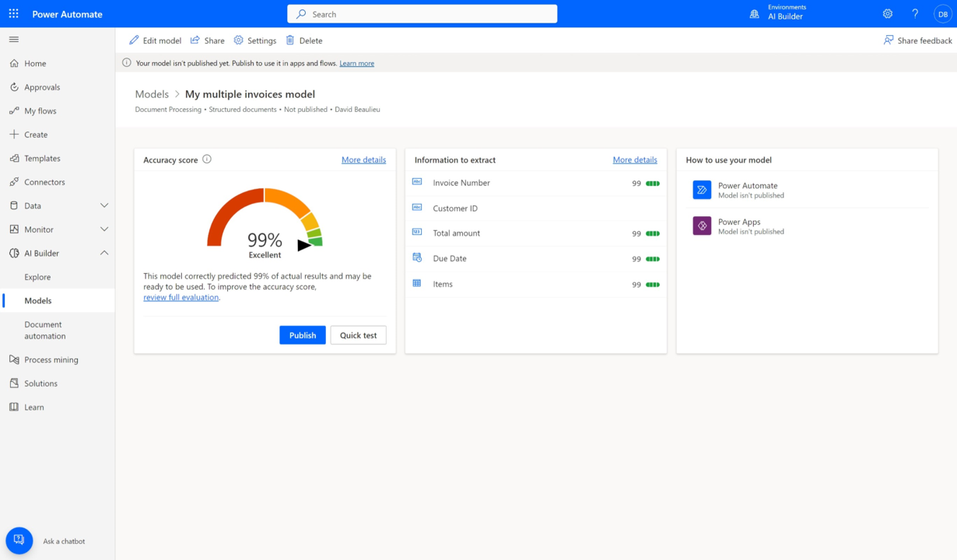Viewport: 957px width, 560px height.
Task: Select the Power Apps tile icon
Action: [x=701, y=226]
